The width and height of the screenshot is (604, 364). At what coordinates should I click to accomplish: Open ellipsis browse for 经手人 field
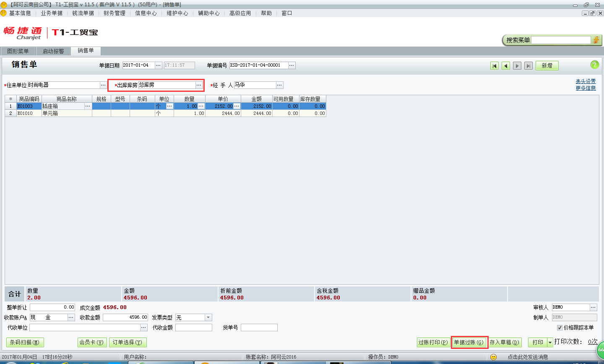click(279, 85)
